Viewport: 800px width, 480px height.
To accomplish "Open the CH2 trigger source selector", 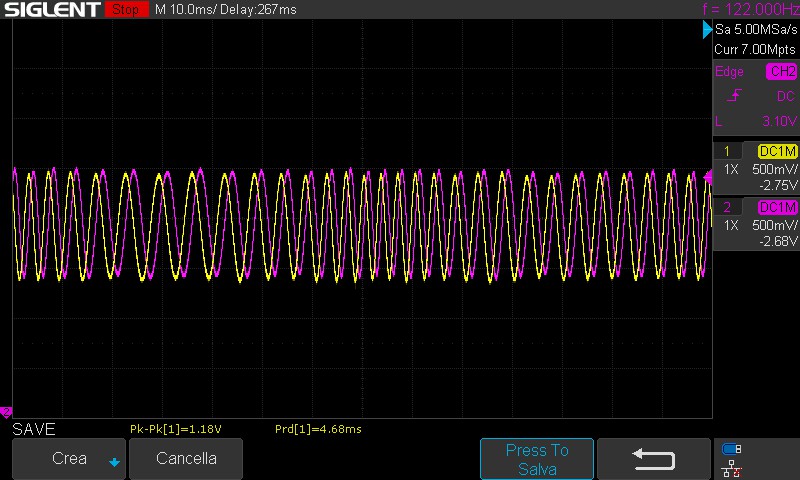I will point(780,72).
